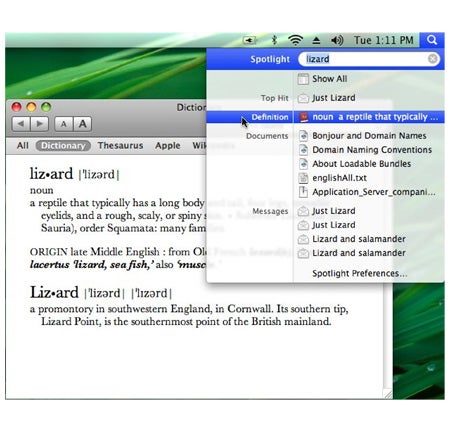Open the Wi-Fi status menu
This screenshot has height=432, width=450.
tap(295, 40)
